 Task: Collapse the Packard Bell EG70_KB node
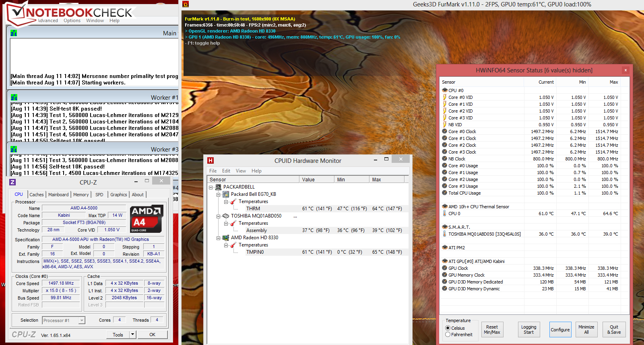coord(219,195)
